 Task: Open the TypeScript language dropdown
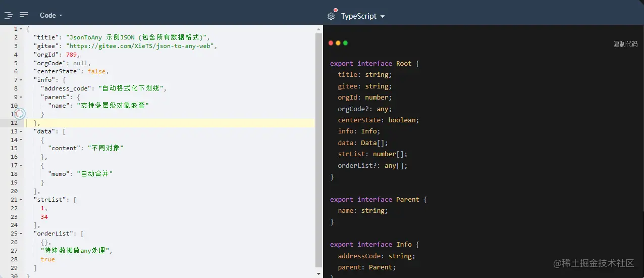pyautogui.click(x=363, y=16)
